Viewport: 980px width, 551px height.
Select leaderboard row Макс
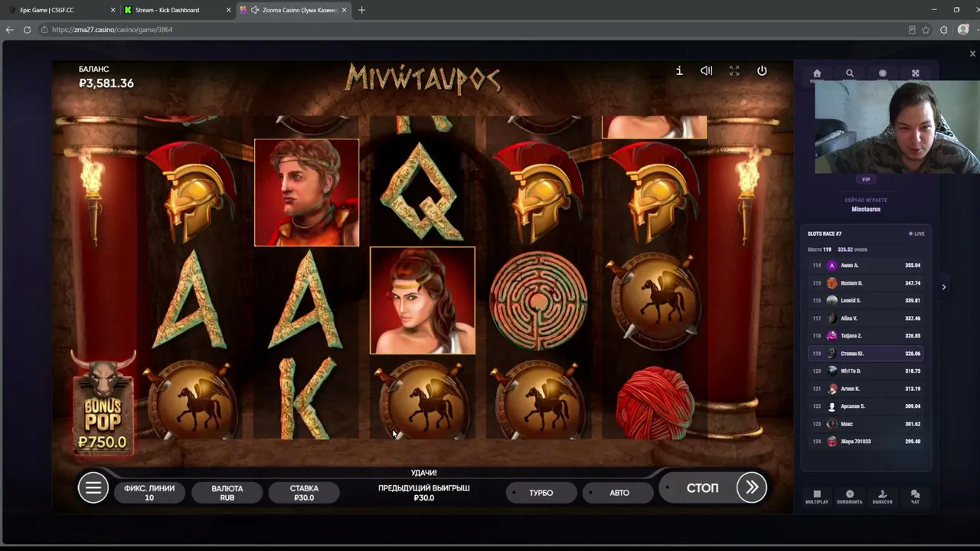(x=866, y=424)
